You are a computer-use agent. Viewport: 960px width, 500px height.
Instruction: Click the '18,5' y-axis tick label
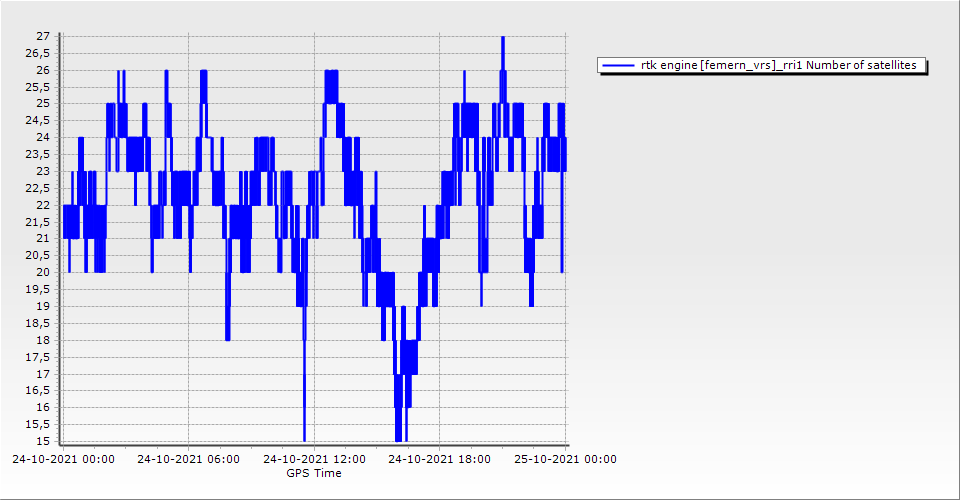tap(38, 323)
